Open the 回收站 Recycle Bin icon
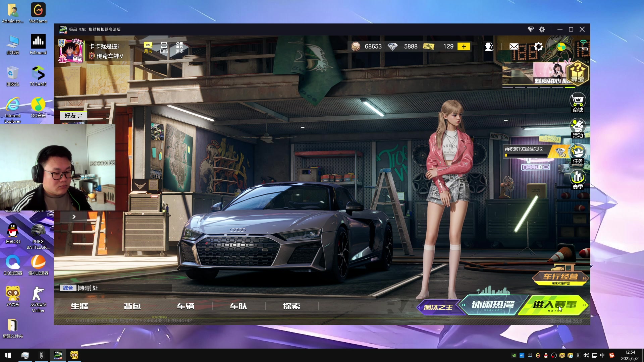The width and height of the screenshot is (644, 362). pyautogui.click(x=13, y=76)
